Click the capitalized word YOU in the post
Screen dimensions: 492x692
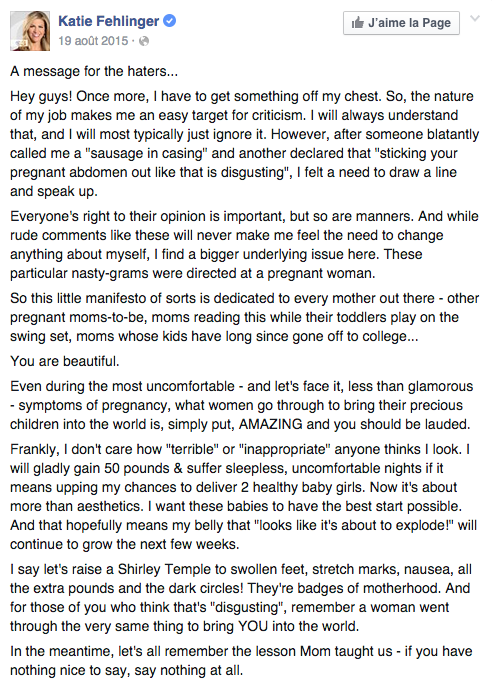(253, 626)
